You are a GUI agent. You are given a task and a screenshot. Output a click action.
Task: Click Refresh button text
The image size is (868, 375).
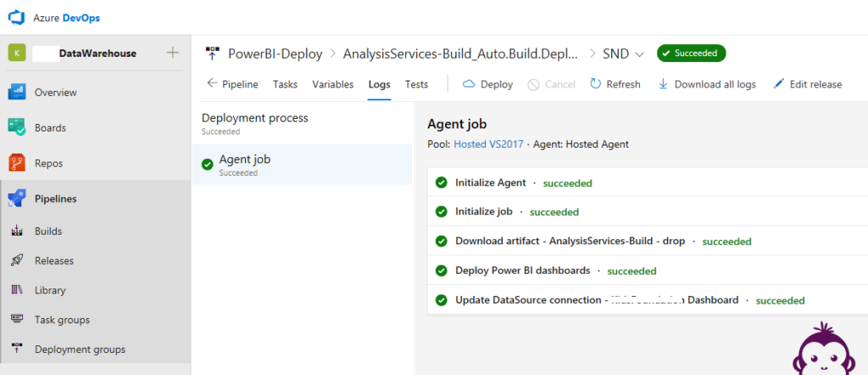pyautogui.click(x=623, y=84)
